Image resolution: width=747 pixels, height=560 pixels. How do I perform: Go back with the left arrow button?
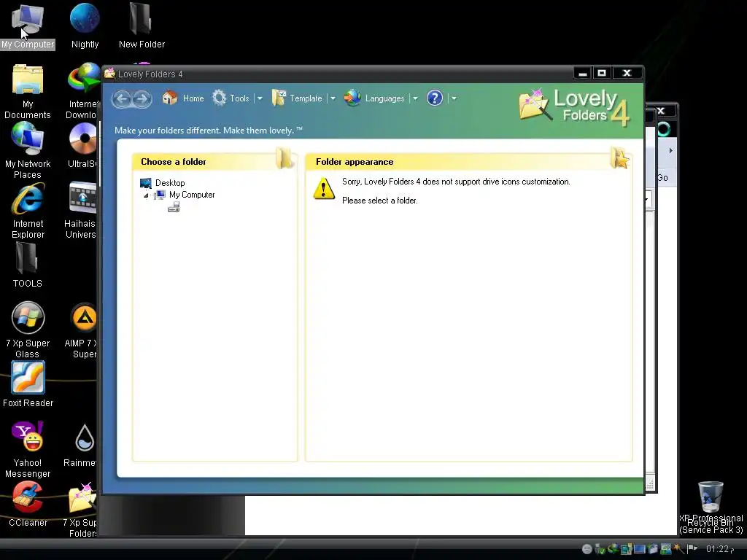[x=122, y=98]
